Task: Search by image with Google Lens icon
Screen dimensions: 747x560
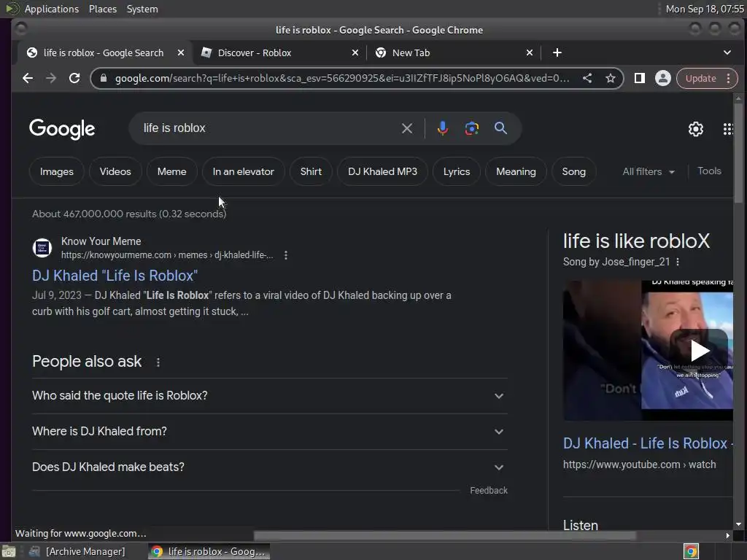Action: [x=472, y=128]
